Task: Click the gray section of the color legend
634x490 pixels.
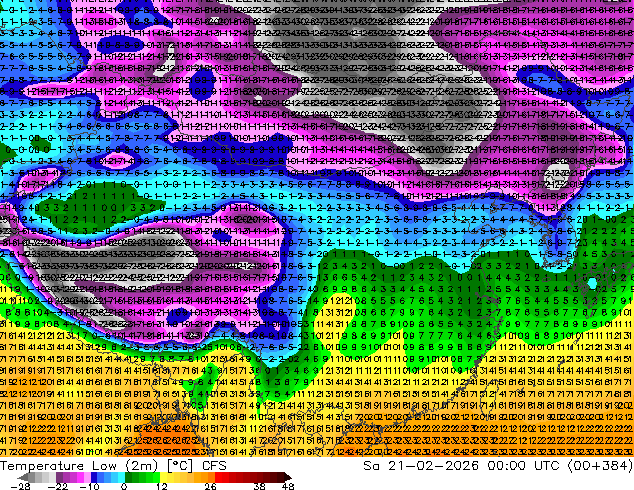Action: (42, 477)
